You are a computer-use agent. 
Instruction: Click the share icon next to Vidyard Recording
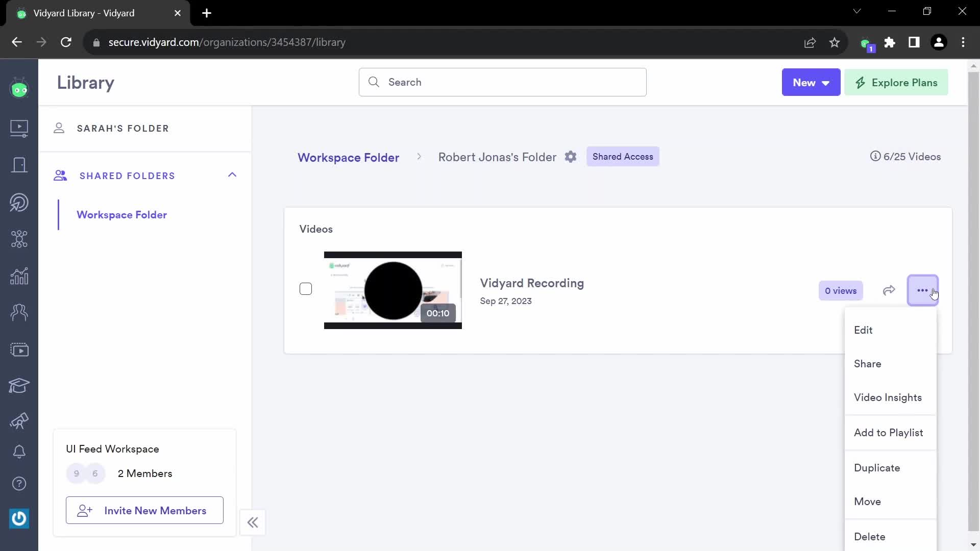click(x=889, y=290)
